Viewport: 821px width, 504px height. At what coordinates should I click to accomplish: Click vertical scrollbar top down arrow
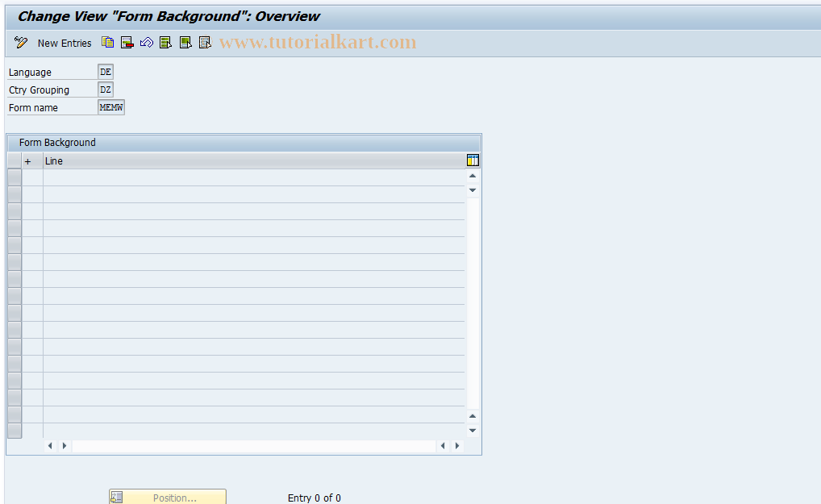point(473,190)
